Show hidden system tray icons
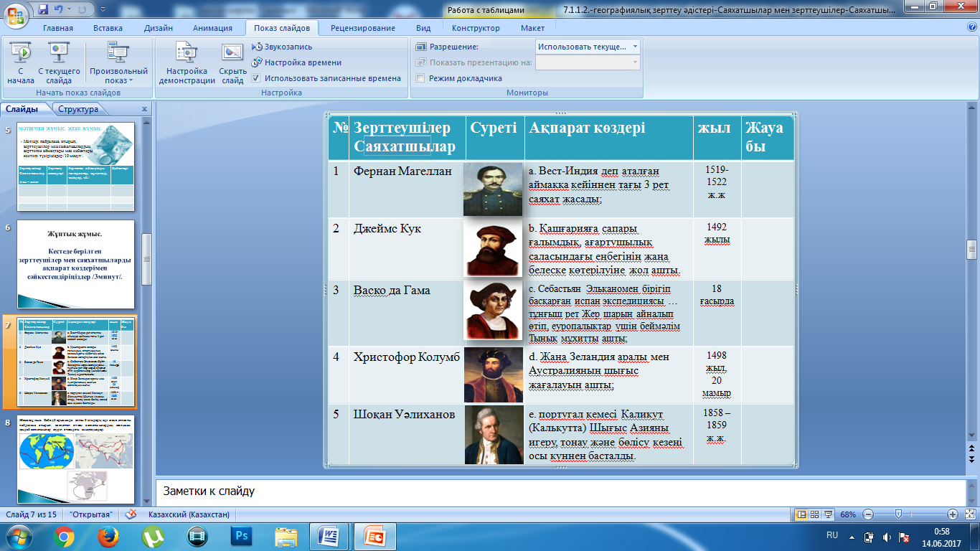 pyautogui.click(x=852, y=536)
